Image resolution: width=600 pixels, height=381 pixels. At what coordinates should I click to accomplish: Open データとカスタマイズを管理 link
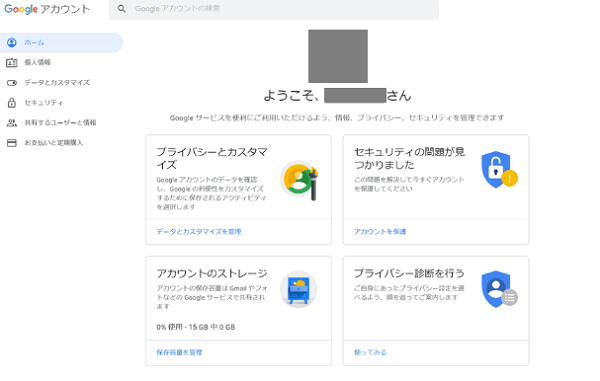click(199, 231)
